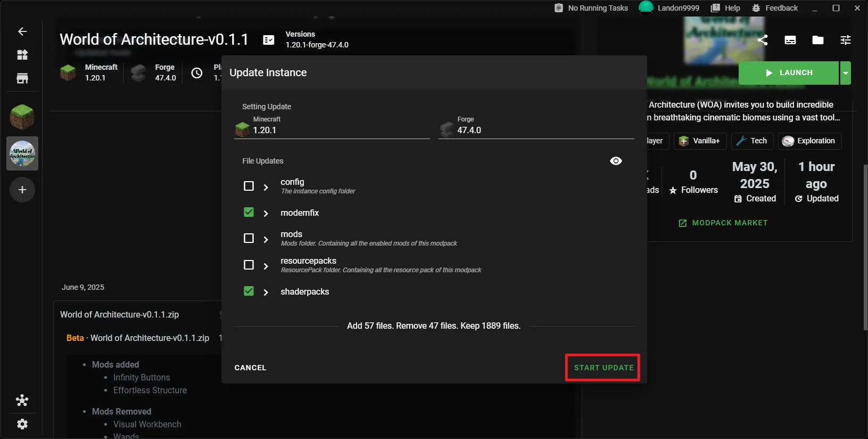Click the Minecraft 1.20.1 info in header
The height and width of the screenshot is (439, 868).
[x=89, y=72]
